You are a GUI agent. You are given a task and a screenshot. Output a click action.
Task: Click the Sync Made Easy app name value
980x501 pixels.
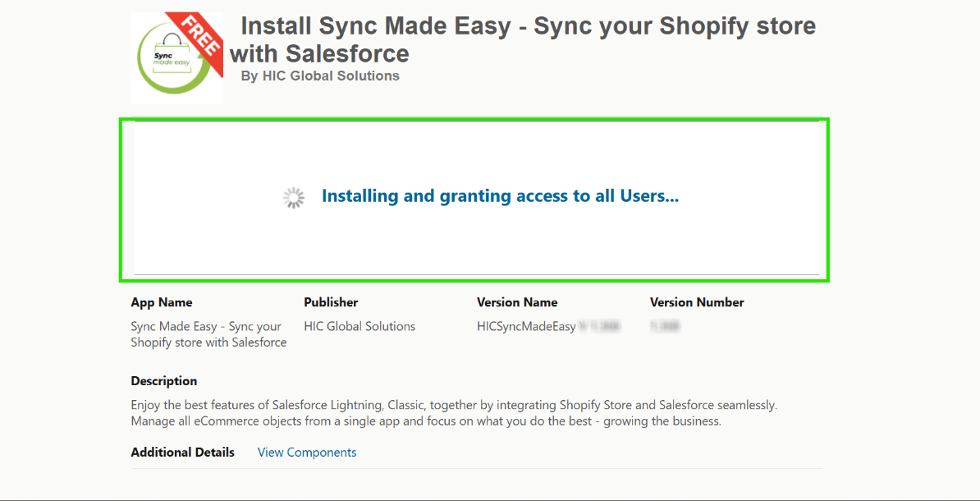click(x=208, y=334)
